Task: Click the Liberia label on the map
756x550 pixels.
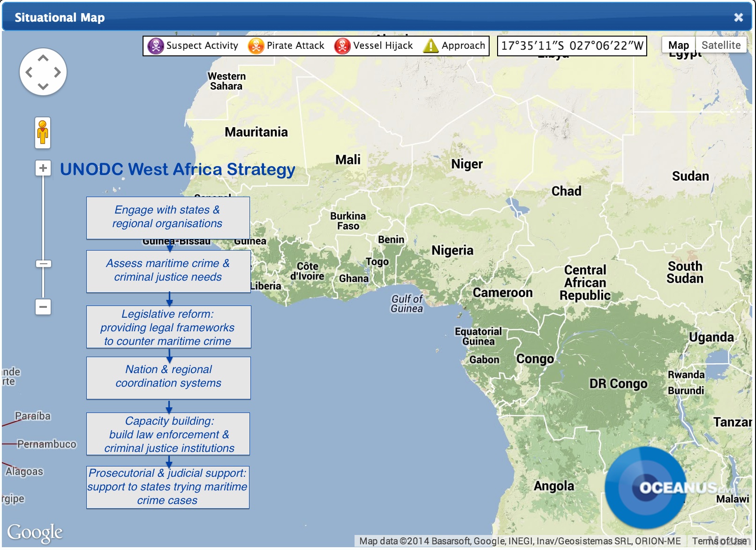Action: pyautogui.click(x=265, y=286)
